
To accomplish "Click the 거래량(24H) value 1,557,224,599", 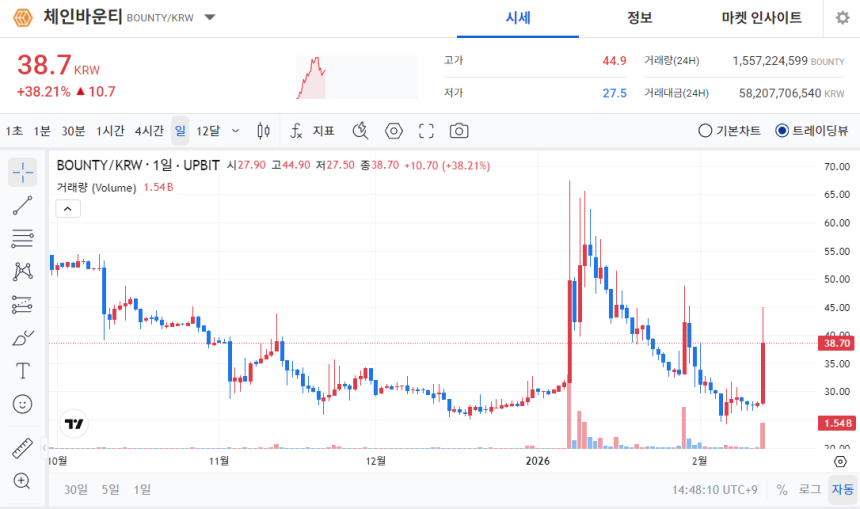I will tap(770, 61).
